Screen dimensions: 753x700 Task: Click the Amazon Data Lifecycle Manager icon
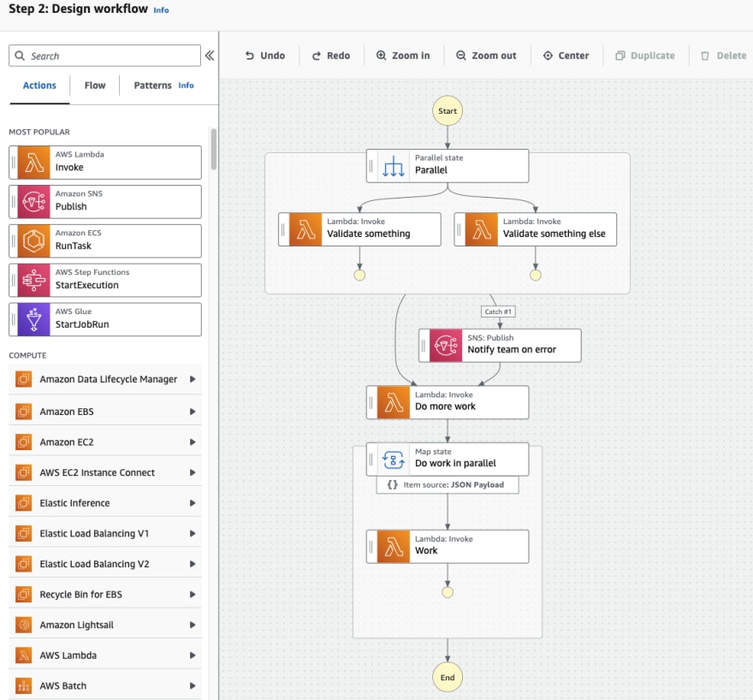coord(24,379)
